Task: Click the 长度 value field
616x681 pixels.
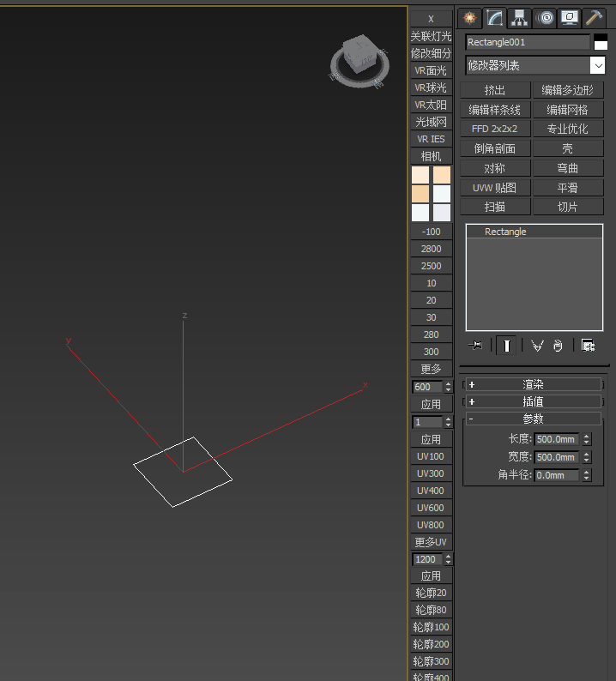Action: coord(557,439)
